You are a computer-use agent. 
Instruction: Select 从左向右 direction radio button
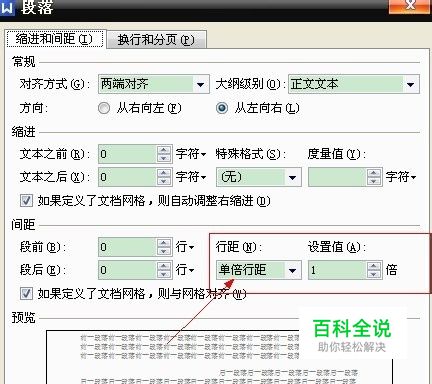(x=222, y=108)
